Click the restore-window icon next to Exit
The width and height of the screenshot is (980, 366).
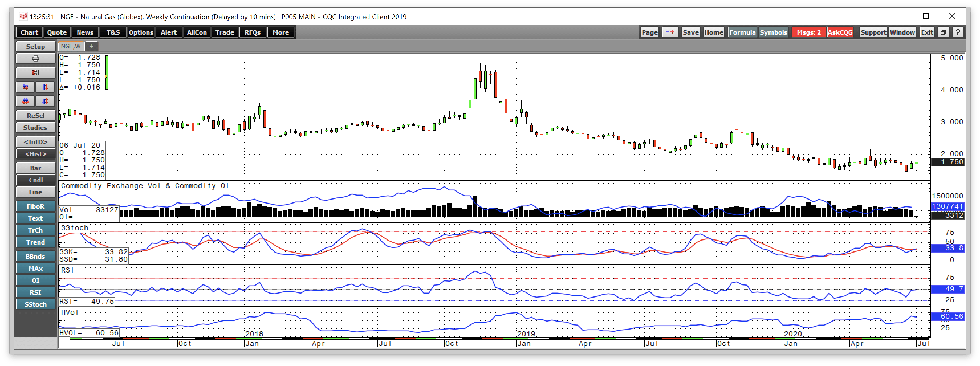(943, 32)
